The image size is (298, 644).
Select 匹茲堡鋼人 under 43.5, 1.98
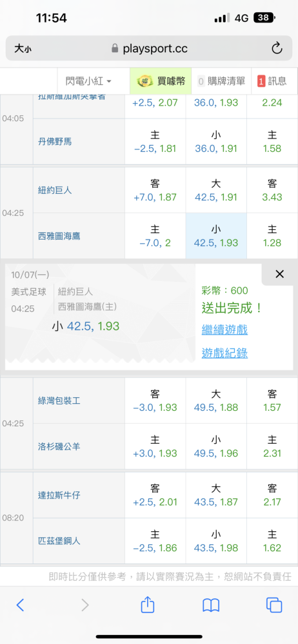click(216, 541)
